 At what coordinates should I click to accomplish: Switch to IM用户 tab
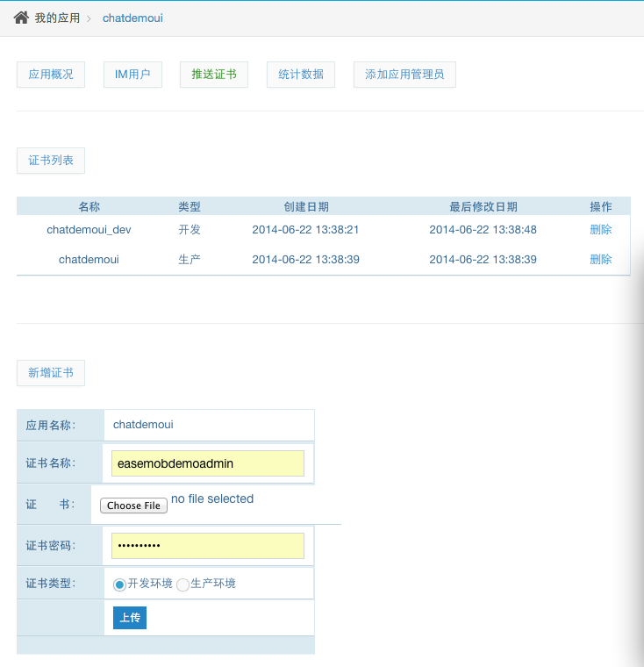click(x=132, y=75)
